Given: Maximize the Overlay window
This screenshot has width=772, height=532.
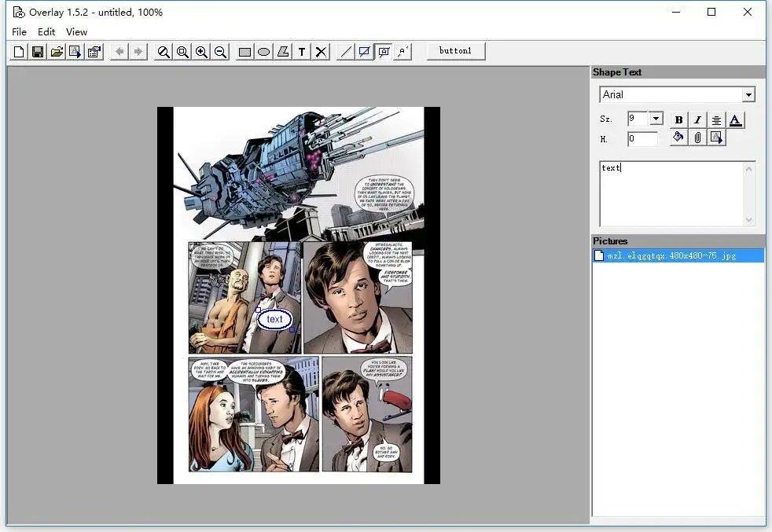Looking at the screenshot, I should pyautogui.click(x=711, y=13).
